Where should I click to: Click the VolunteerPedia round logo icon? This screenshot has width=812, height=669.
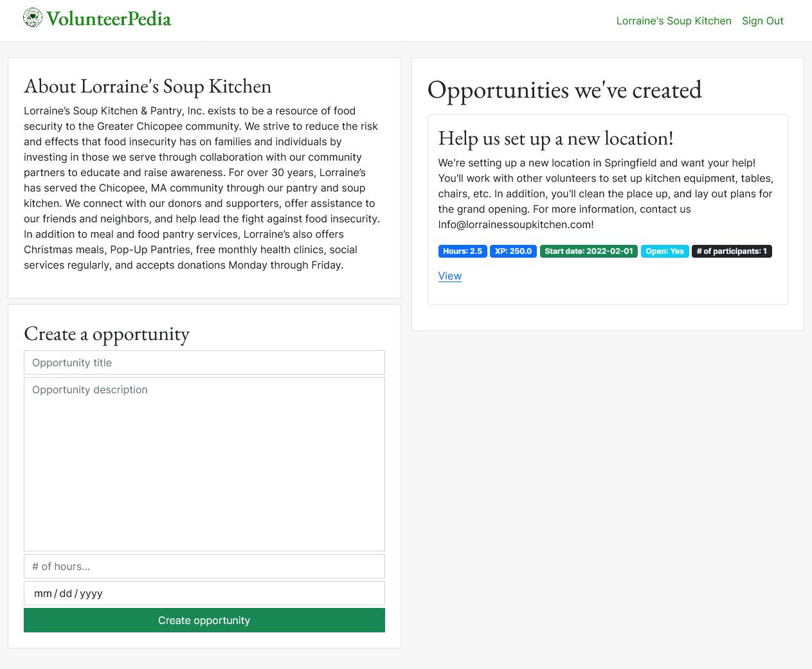click(x=33, y=18)
